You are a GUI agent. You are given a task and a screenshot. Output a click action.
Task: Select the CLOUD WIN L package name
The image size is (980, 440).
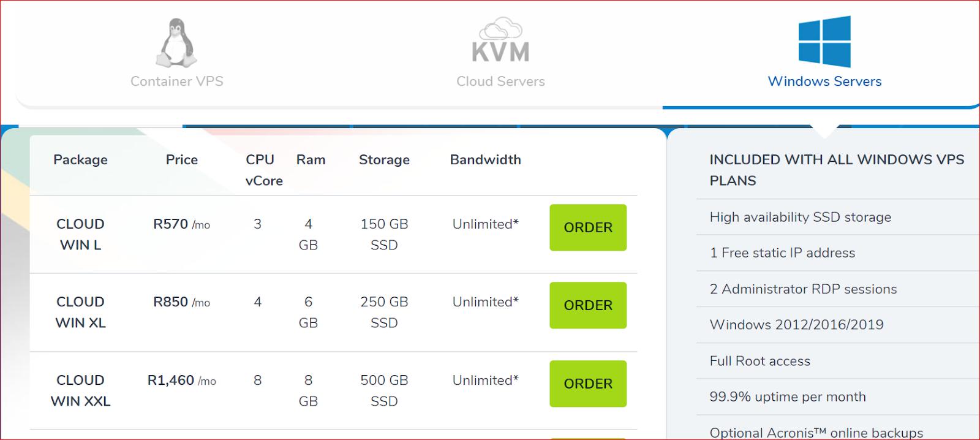click(x=80, y=234)
